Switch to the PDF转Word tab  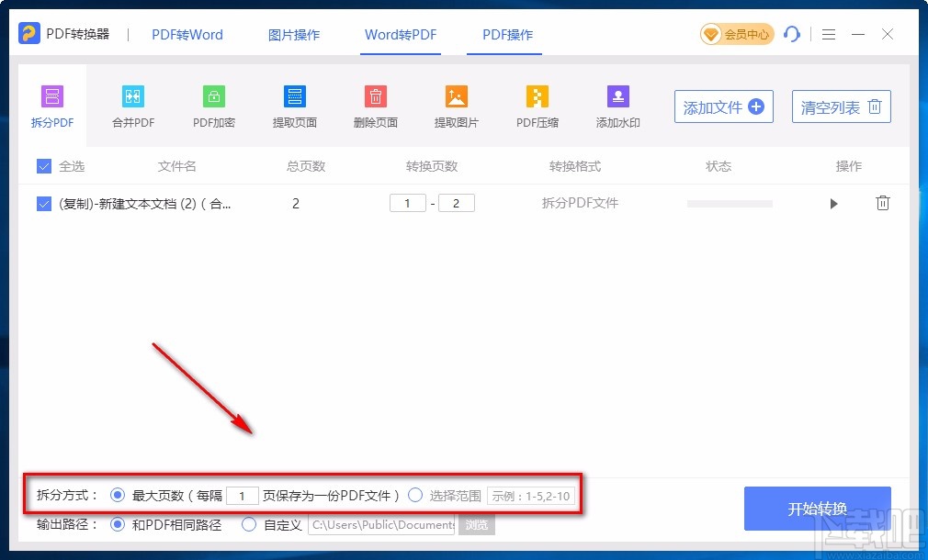click(x=187, y=34)
